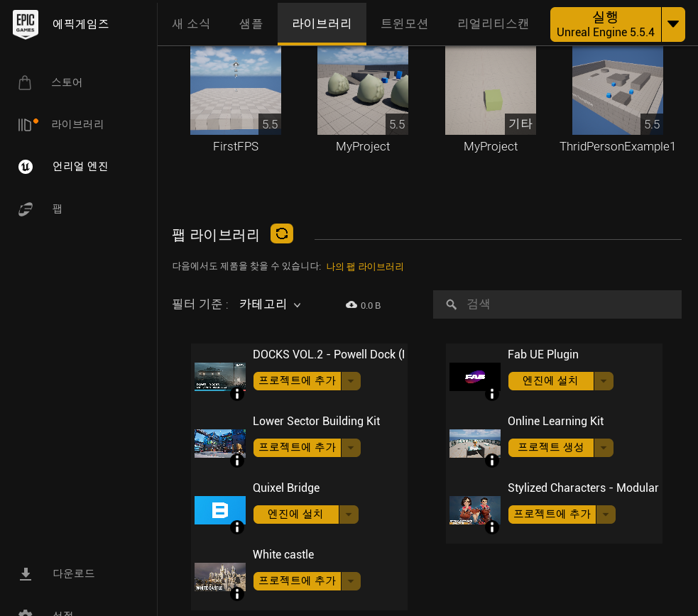Expand options for Quixel Bridge install
This screenshot has width=698, height=616.
[x=349, y=515]
